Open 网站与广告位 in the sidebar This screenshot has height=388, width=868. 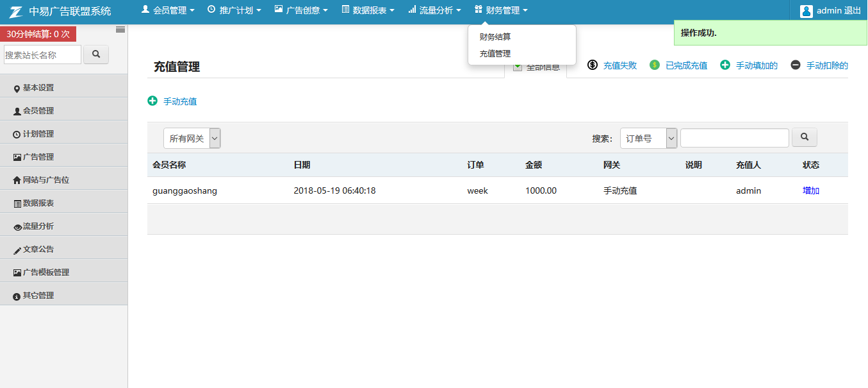[45, 180]
